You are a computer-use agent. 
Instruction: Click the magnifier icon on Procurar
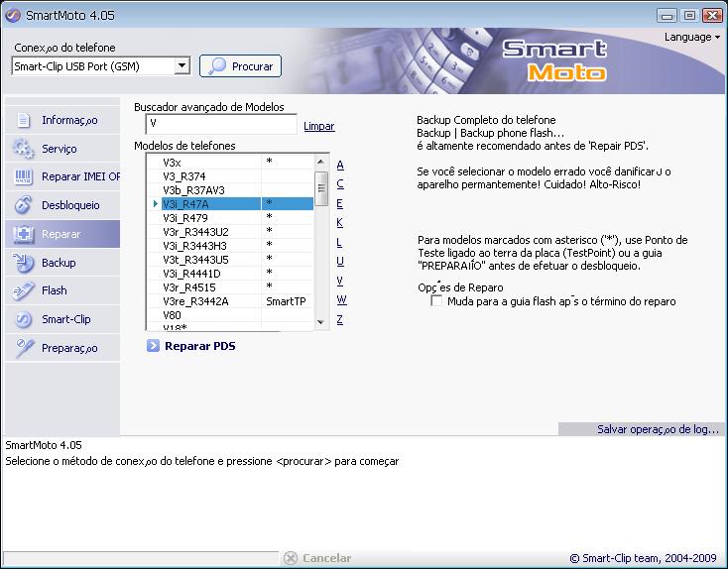(x=217, y=65)
